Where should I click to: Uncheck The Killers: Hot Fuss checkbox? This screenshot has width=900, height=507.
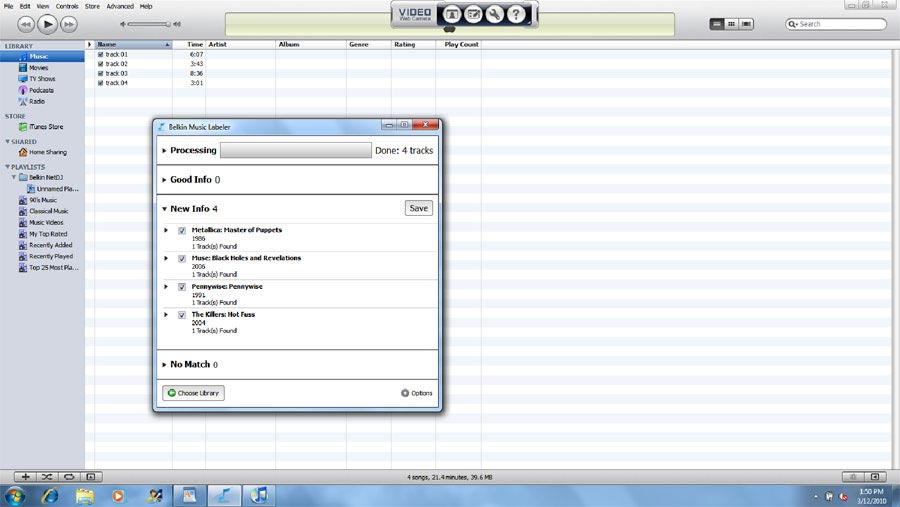coord(182,315)
